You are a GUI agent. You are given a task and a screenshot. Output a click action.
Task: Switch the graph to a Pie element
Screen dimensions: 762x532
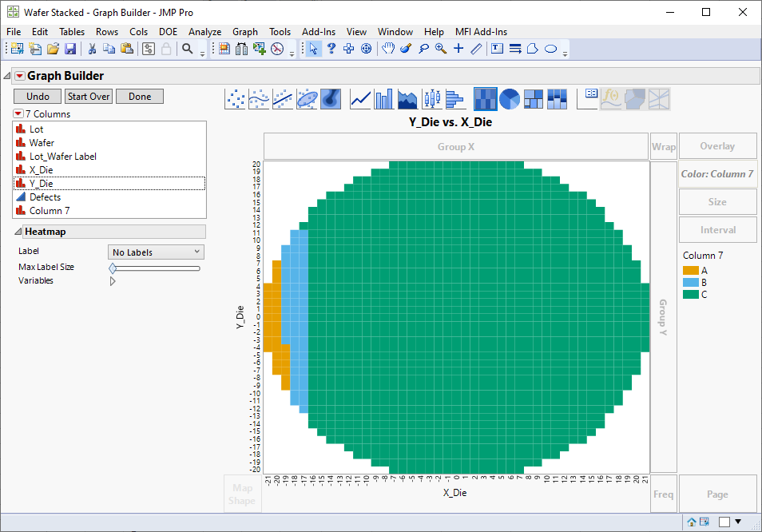[x=509, y=99]
